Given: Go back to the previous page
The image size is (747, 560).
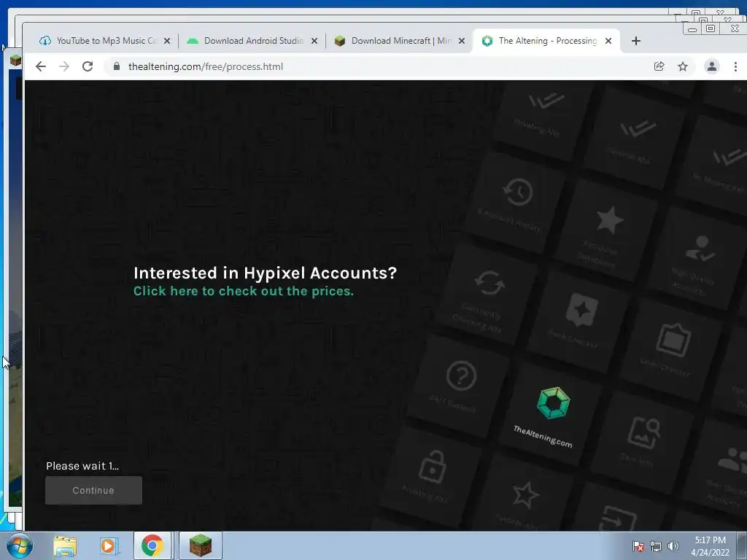Looking at the screenshot, I should (x=41, y=66).
